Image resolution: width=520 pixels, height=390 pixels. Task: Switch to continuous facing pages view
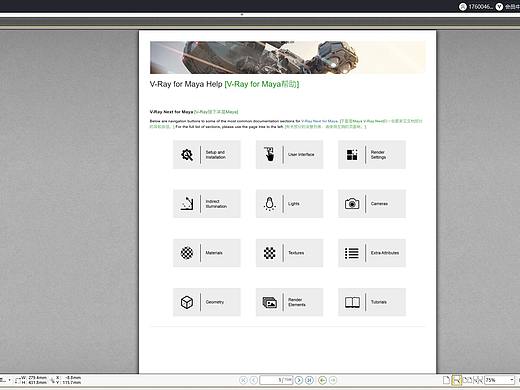[478, 380]
